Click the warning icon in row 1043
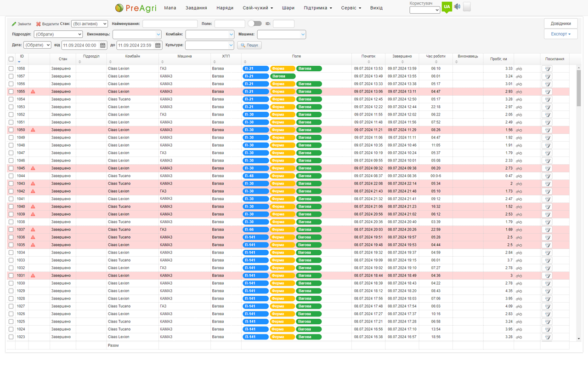Screen dimensions: 588x368 33,184
